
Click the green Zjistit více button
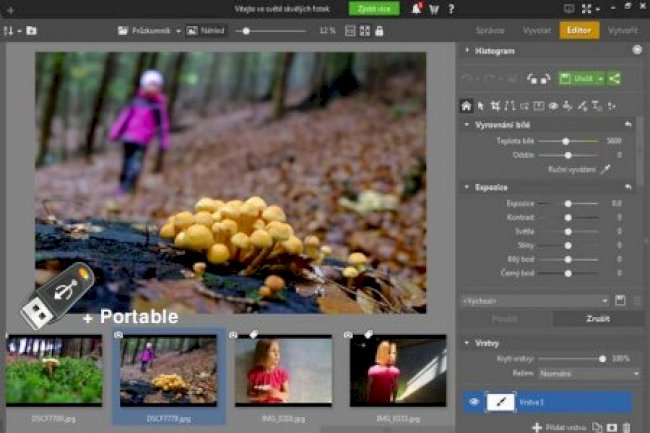374,8
